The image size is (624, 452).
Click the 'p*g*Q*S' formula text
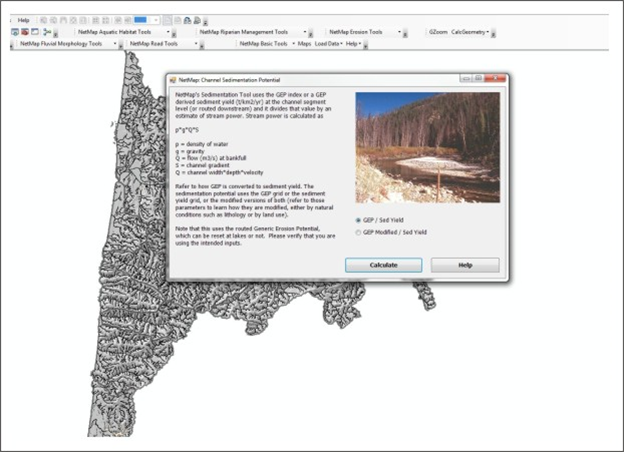point(187,130)
